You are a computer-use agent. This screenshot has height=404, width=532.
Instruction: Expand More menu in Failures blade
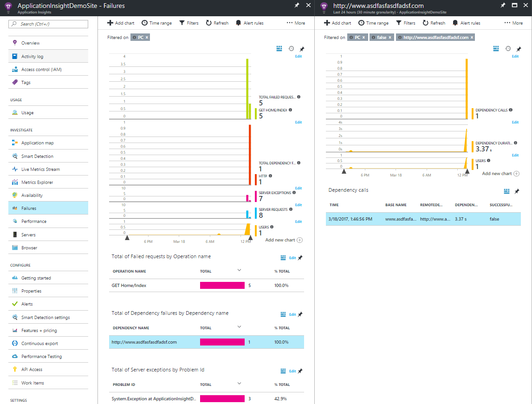[296, 23]
